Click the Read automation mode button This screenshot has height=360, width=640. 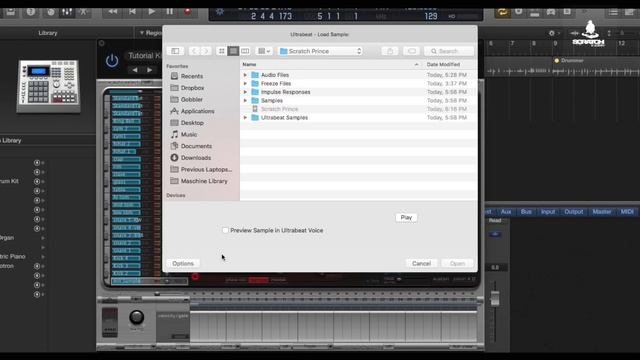pyautogui.click(x=495, y=221)
